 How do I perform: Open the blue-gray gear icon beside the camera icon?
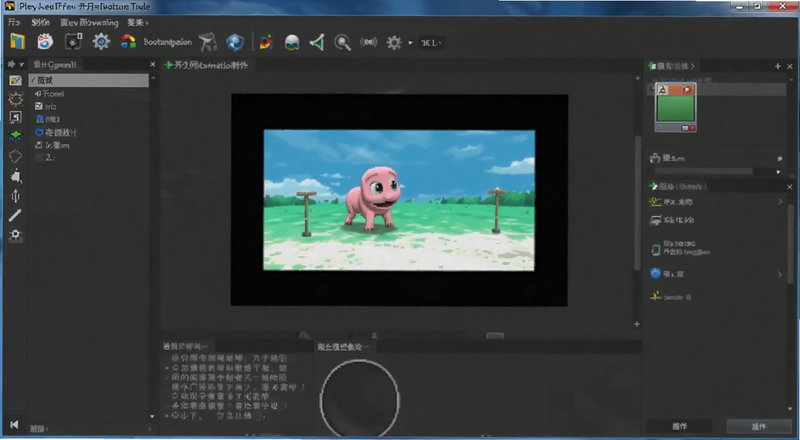click(x=101, y=42)
